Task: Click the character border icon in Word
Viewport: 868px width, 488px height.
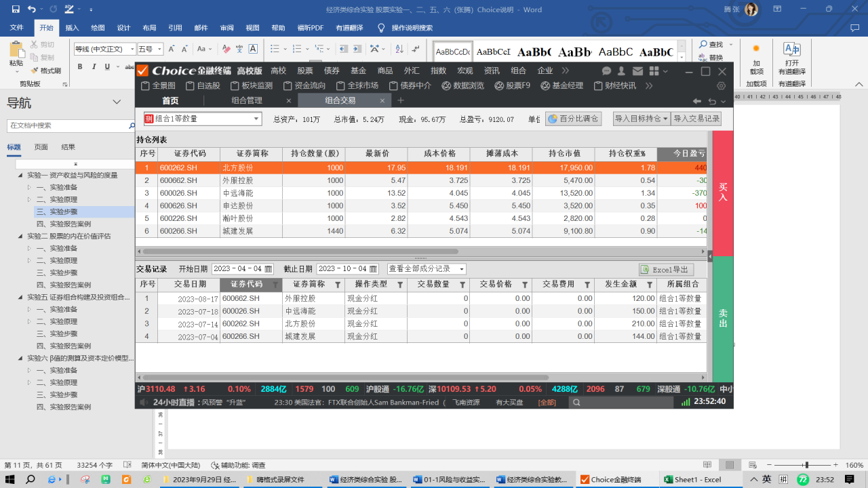Action: (x=253, y=49)
